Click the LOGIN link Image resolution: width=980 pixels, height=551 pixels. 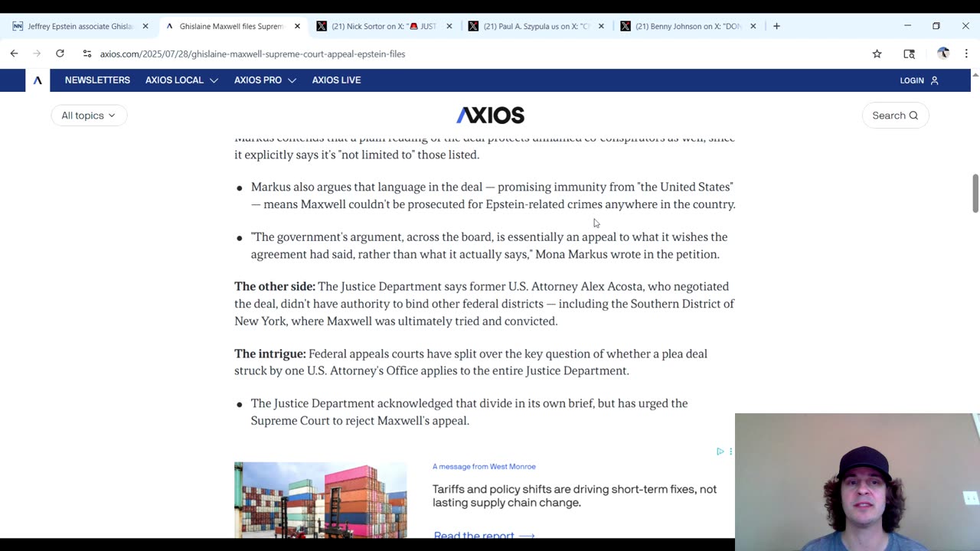[912, 80]
